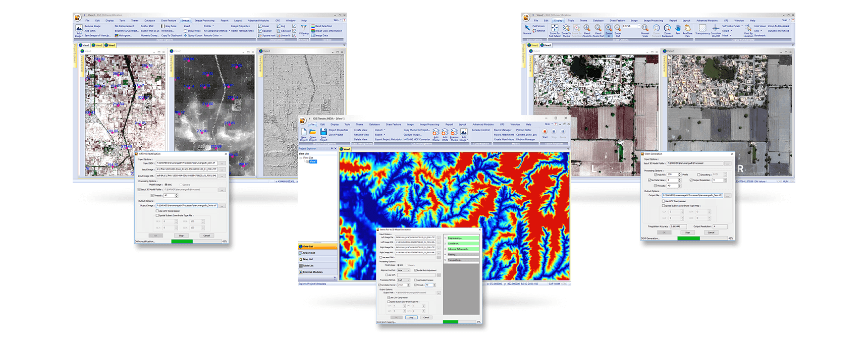868x342 pixels.
Task: Open Advanced Modules menu in Terrain_INDIA window
Action: pyautogui.click(x=483, y=124)
